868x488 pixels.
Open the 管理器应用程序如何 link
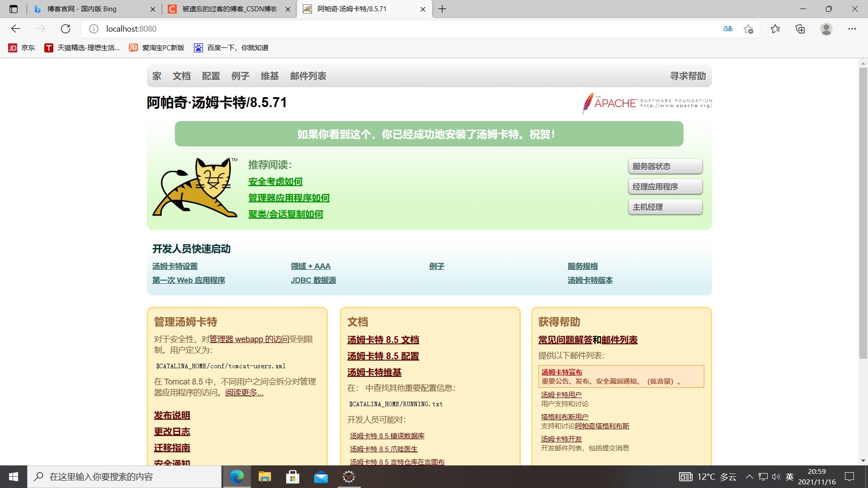pyautogui.click(x=289, y=198)
